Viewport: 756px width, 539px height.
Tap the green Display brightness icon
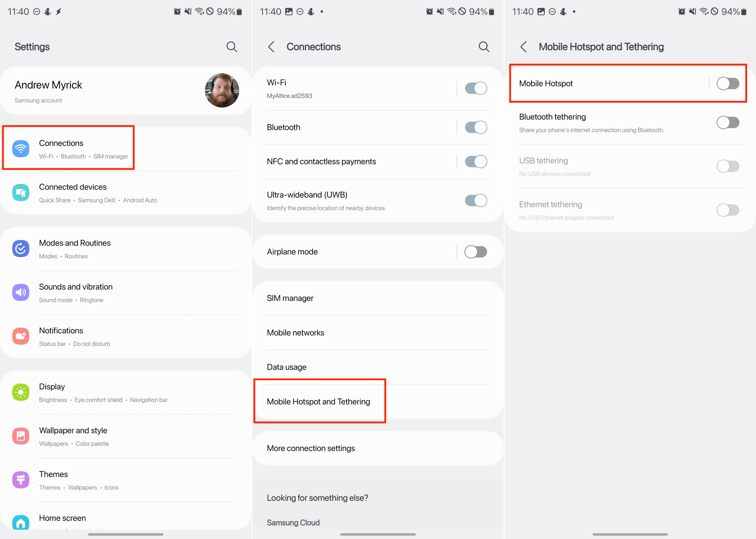(21, 393)
